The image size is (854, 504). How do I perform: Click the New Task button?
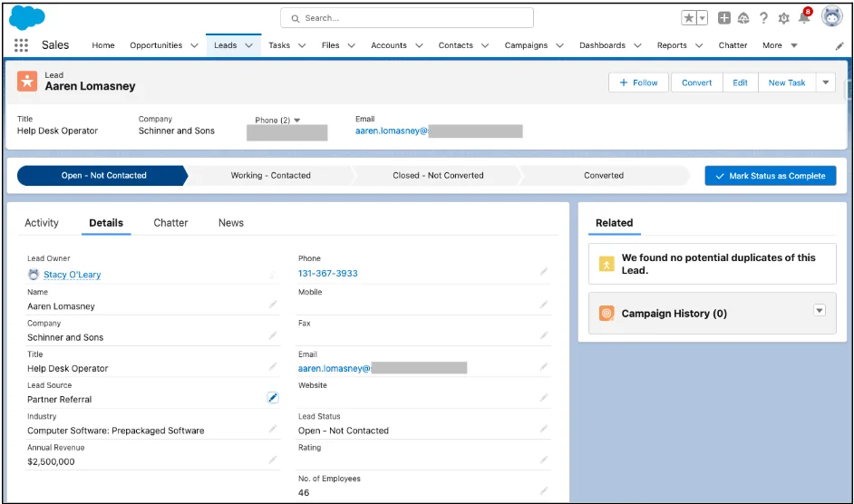(787, 82)
